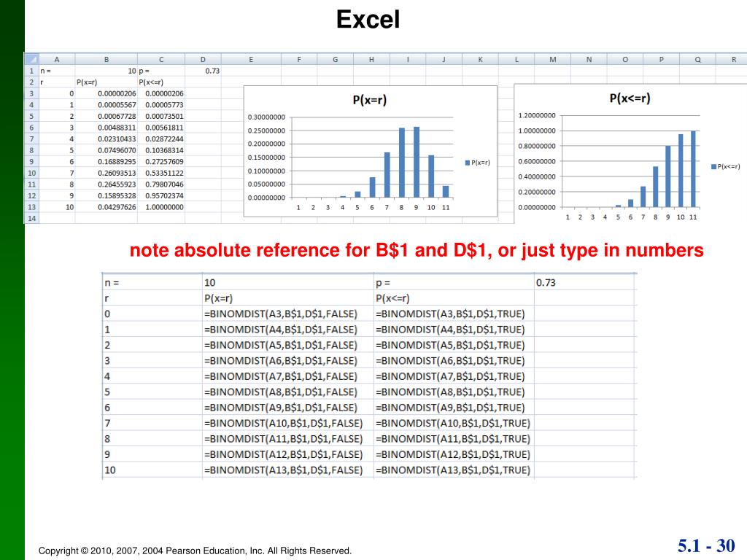Image resolution: width=747 pixels, height=560 pixels.
Task: Click last bar in P(x<=r) chart
Action: tap(693, 169)
